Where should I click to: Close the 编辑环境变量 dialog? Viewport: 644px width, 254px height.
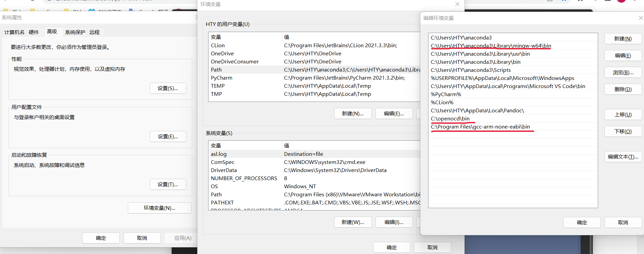[x=641, y=18]
